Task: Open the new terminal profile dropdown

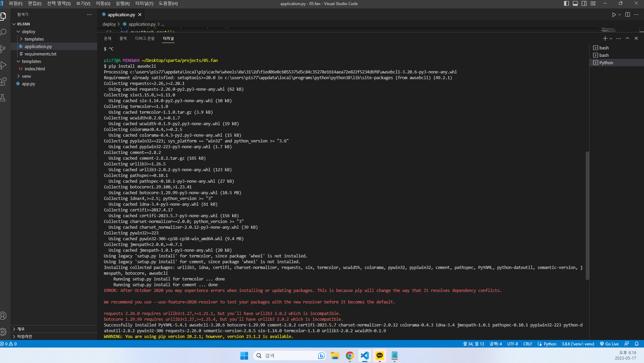Action: [611, 39]
